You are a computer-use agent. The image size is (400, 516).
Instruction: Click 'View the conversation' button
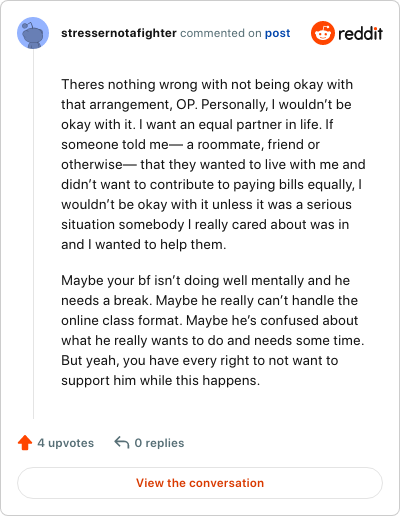point(200,483)
